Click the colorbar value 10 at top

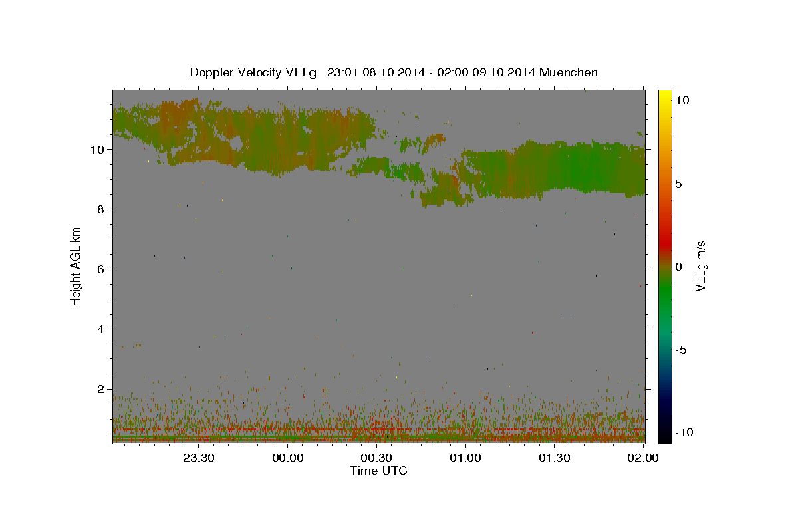[682, 100]
